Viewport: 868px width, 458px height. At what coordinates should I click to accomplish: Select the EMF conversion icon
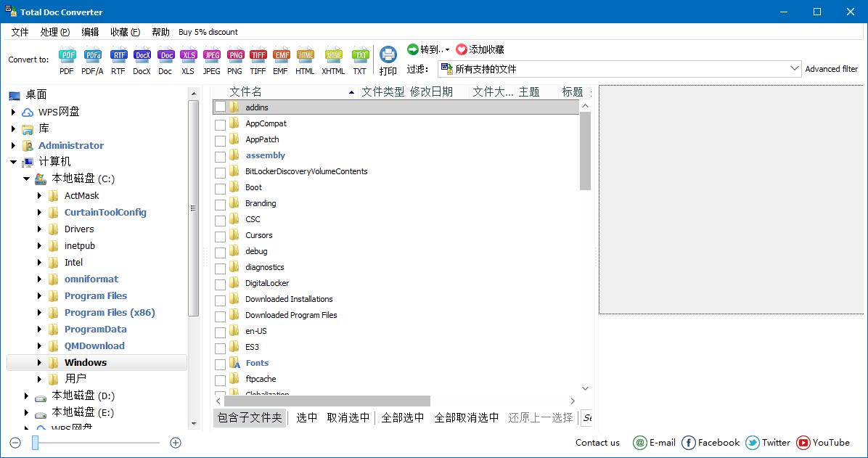point(281,55)
